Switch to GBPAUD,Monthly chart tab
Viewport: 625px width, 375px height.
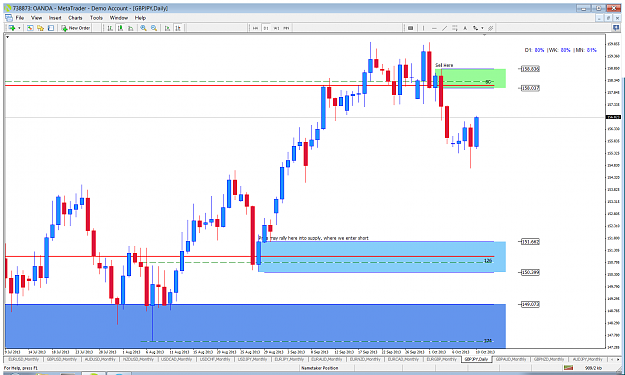click(511, 359)
